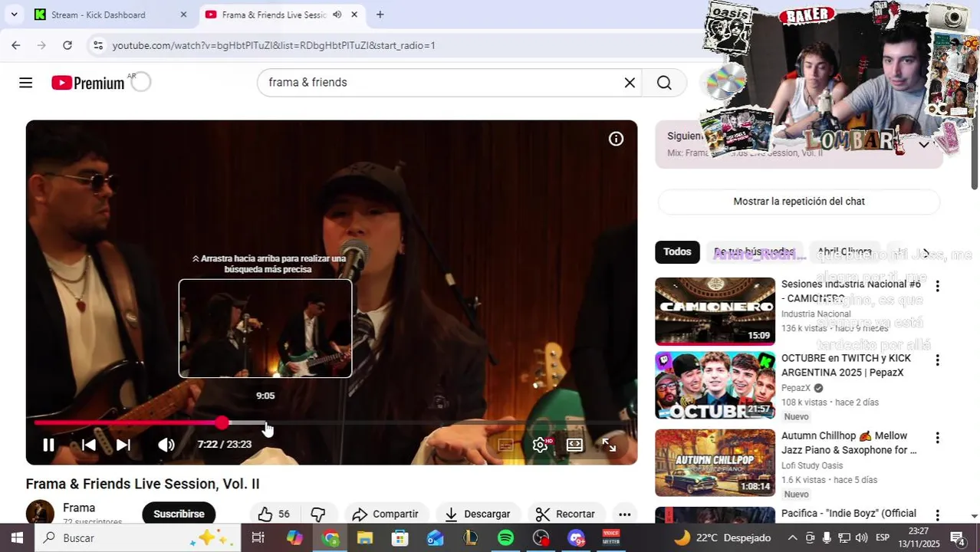Open Recortar clip tool
This screenshot has height=552, width=980.
click(565, 514)
